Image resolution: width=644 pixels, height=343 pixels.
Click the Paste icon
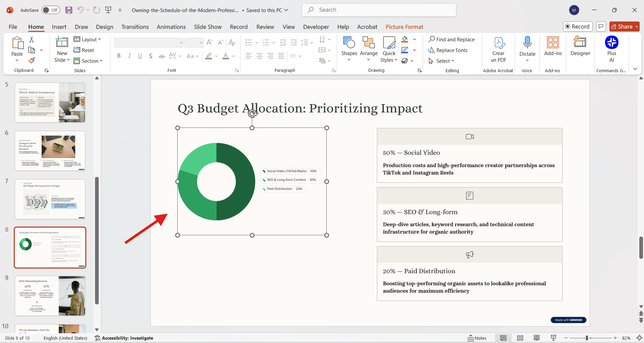pos(17,44)
